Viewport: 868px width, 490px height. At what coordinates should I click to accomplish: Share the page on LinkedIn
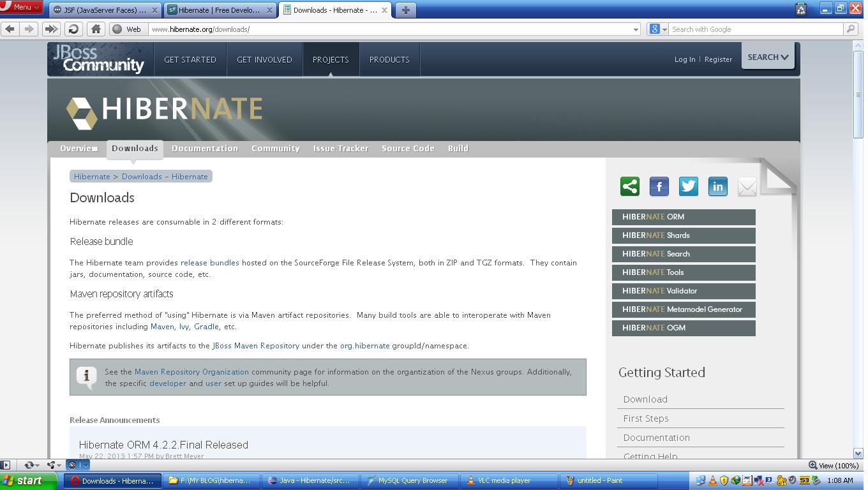coord(718,186)
